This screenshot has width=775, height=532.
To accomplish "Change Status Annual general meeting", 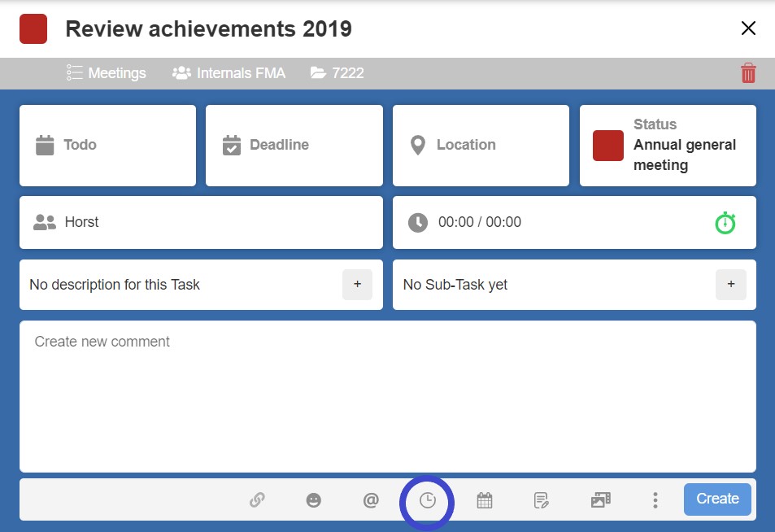I will coord(668,146).
